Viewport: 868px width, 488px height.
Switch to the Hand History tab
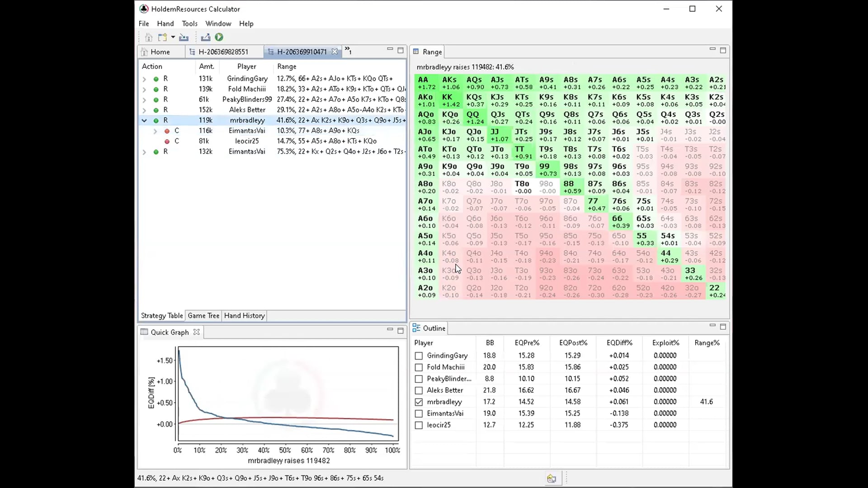(x=244, y=316)
